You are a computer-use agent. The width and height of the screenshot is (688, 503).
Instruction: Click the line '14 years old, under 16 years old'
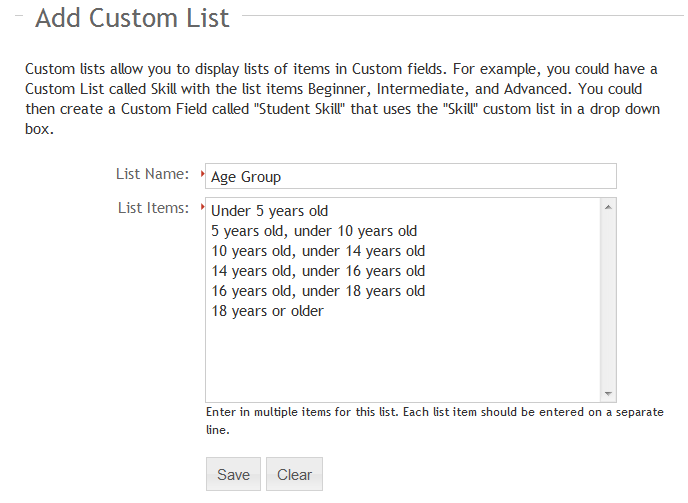(x=318, y=271)
